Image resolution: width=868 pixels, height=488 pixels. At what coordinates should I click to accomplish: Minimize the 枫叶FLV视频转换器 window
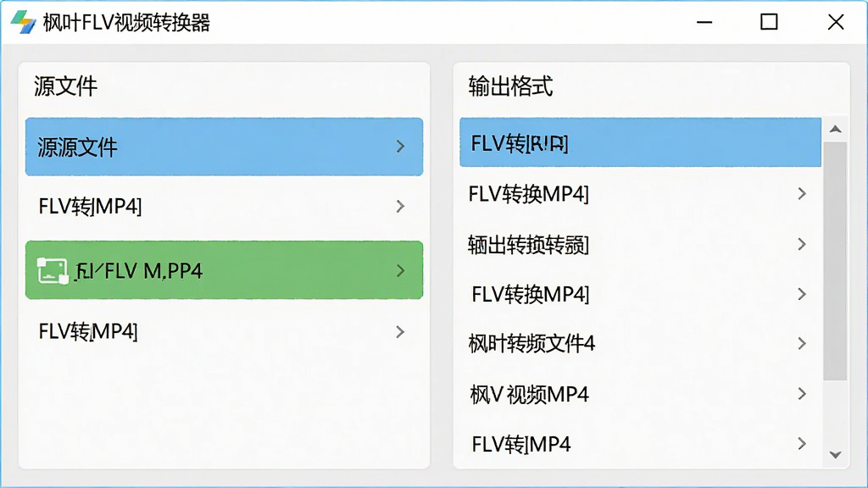tap(704, 22)
